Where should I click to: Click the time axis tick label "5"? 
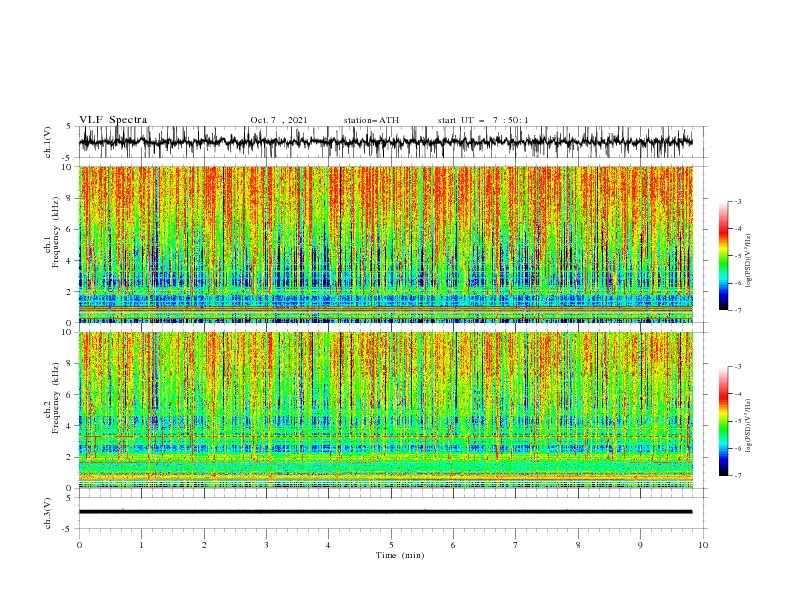tap(391, 545)
